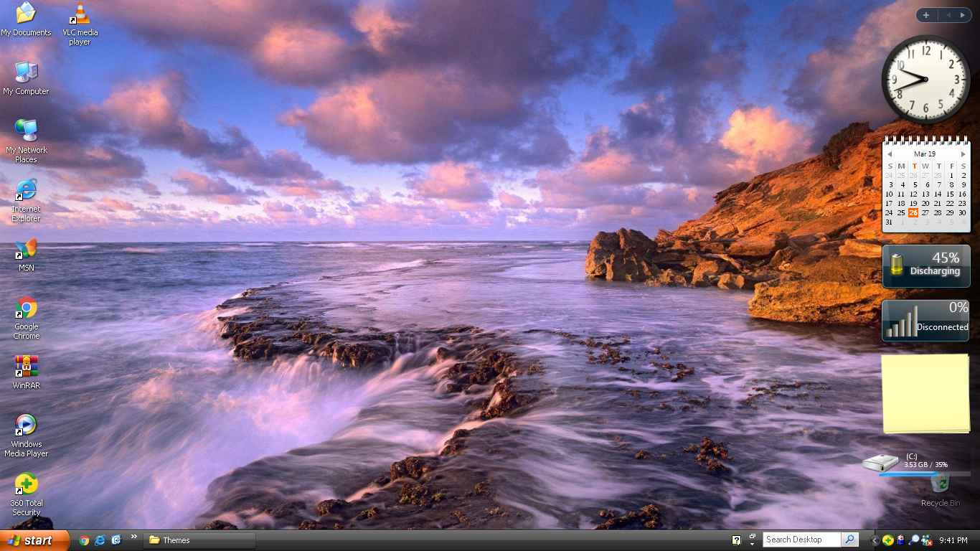
Task: Click the taskbar clock showing 9:41 PM
Action: coord(953,540)
